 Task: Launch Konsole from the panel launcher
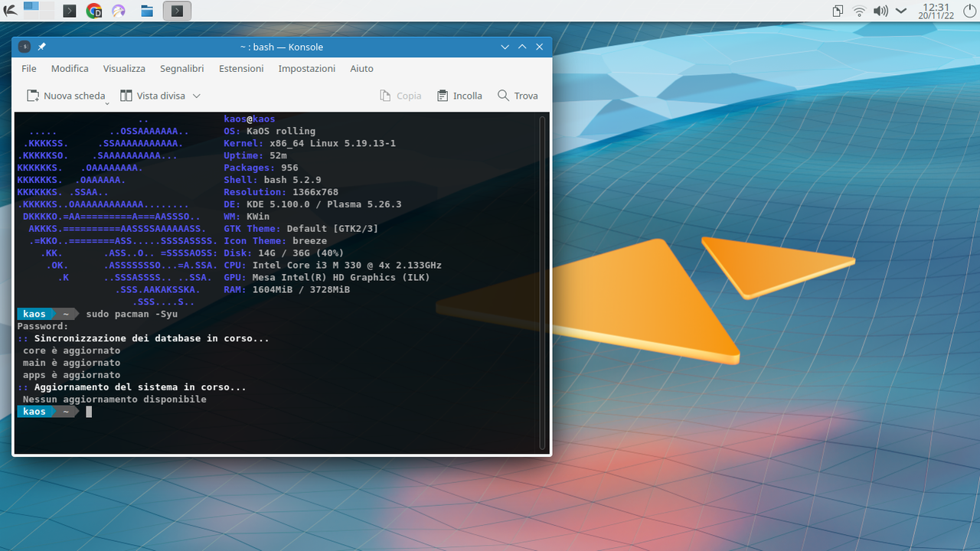click(x=69, y=11)
